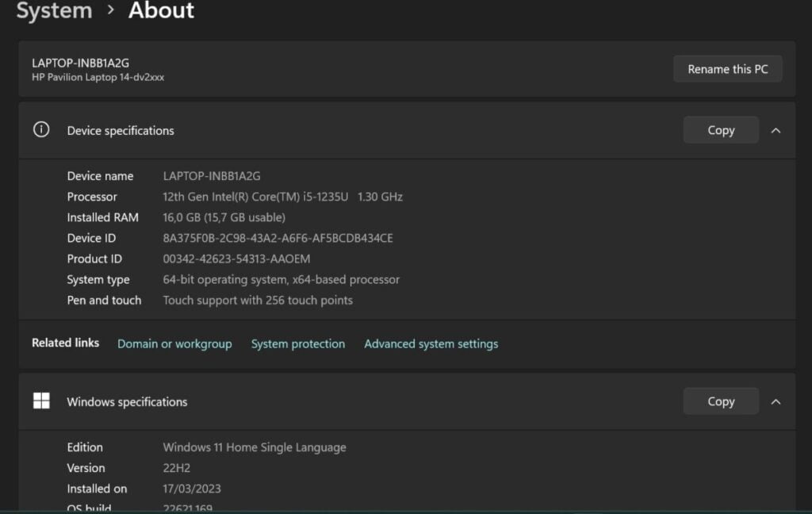Screen dimensions: 812x514
Task: Click the Windows logo beside Windows specifications
Action: (x=40, y=401)
